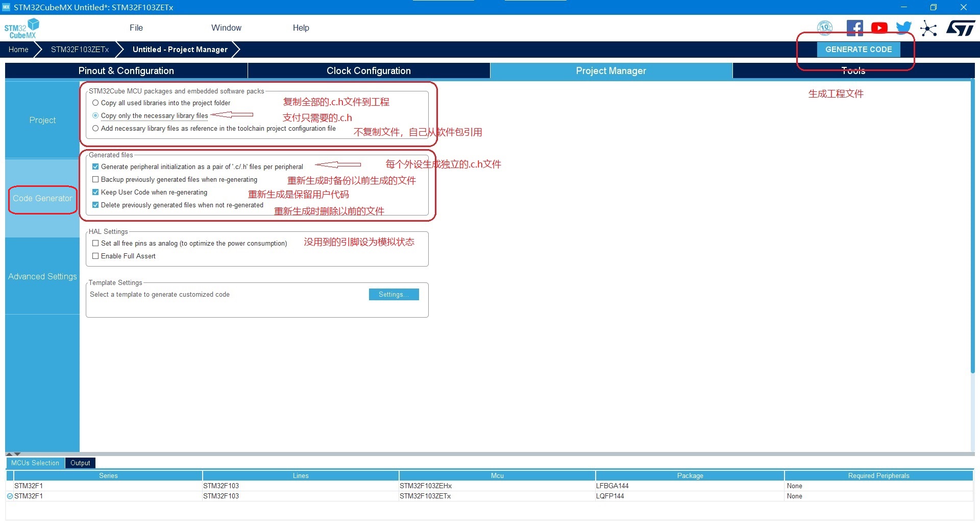Screen dimensions: 980x526
Task: Sort by Series column header
Action: tap(108, 475)
